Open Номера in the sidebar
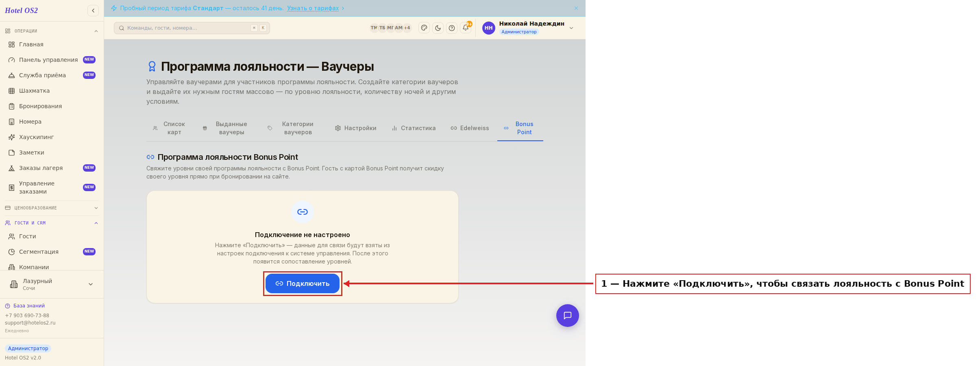Image resolution: width=980 pixels, height=366 pixels. [52, 122]
